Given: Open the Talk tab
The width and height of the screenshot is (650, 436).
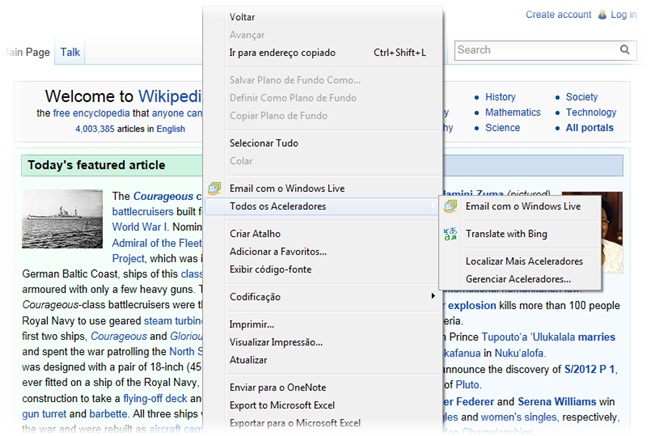Looking at the screenshot, I should pos(70,52).
